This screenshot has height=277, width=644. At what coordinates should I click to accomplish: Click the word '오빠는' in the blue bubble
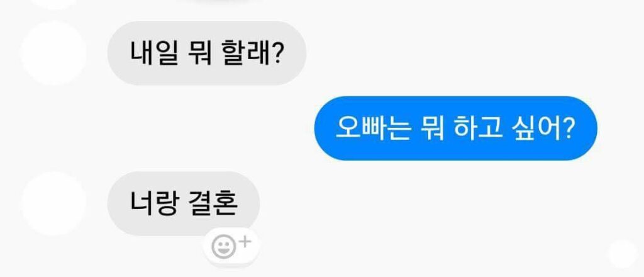[374, 128]
